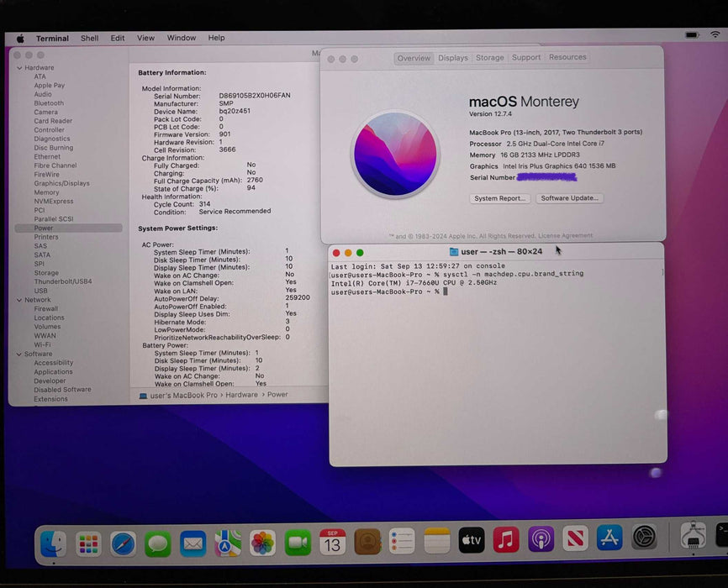Select Graphics/Displays in sidebar

click(61, 183)
